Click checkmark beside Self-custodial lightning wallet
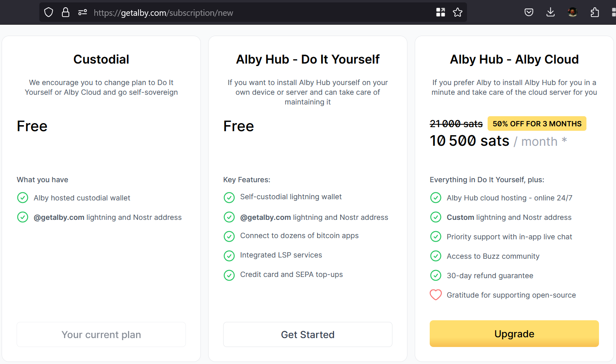The height and width of the screenshot is (364, 616). click(x=229, y=197)
